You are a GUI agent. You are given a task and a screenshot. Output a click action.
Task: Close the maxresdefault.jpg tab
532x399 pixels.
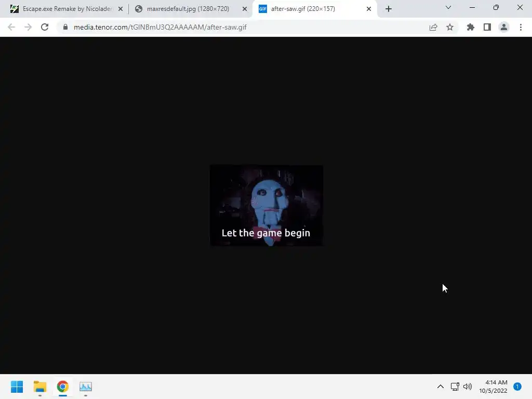click(x=245, y=9)
